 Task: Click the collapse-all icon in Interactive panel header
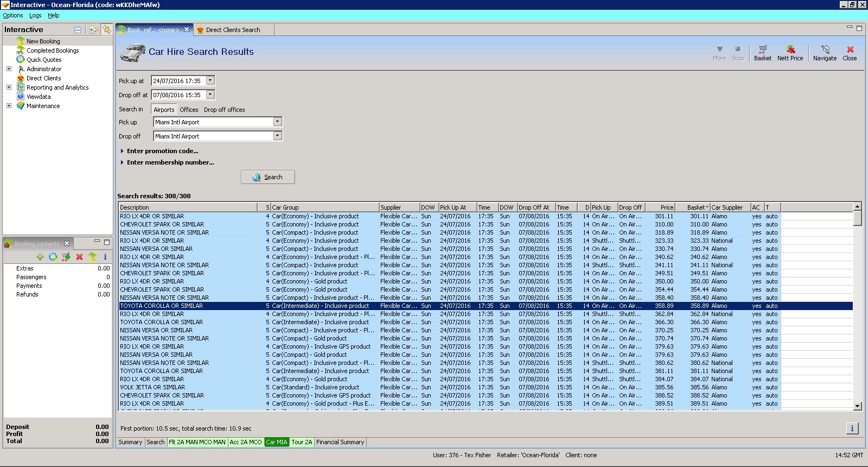(78, 30)
